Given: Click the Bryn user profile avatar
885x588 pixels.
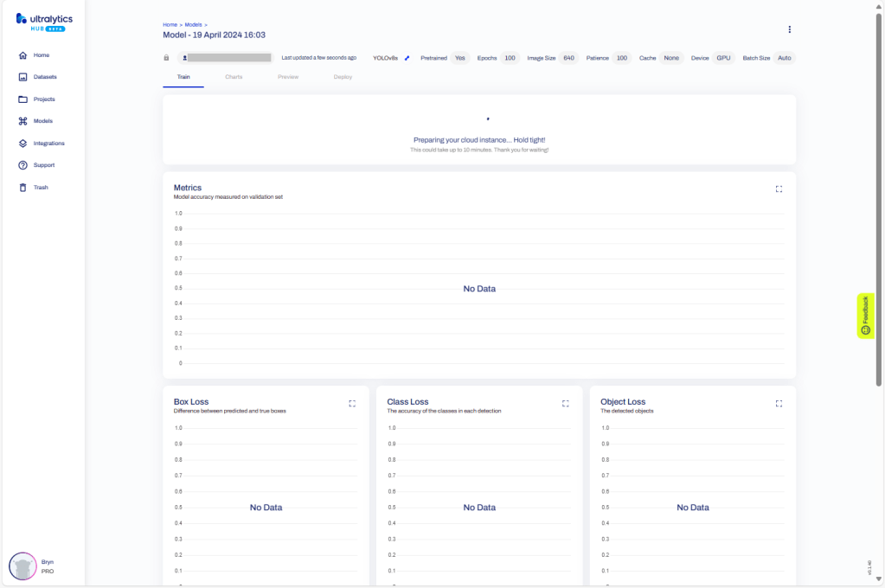Looking at the screenshot, I should pos(22,566).
